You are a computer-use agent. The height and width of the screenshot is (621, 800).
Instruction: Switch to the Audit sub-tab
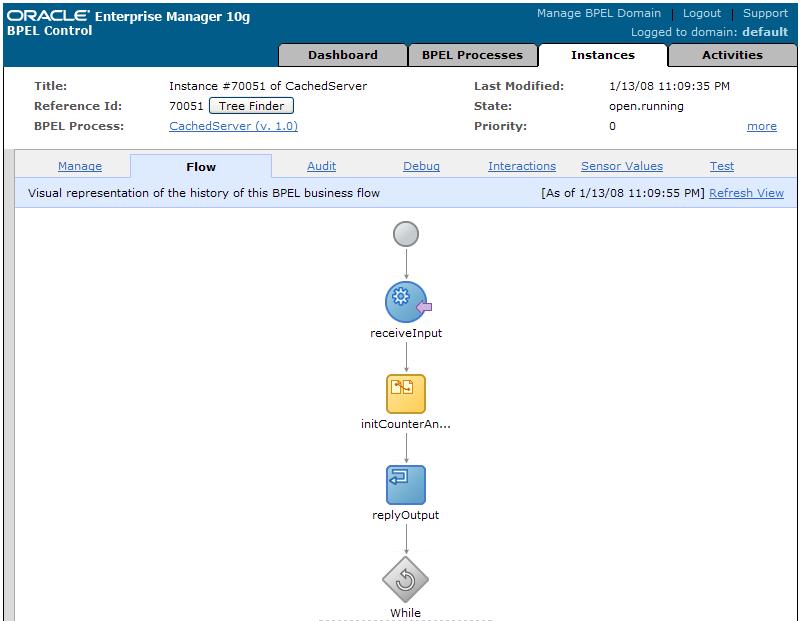coord(321,167)
